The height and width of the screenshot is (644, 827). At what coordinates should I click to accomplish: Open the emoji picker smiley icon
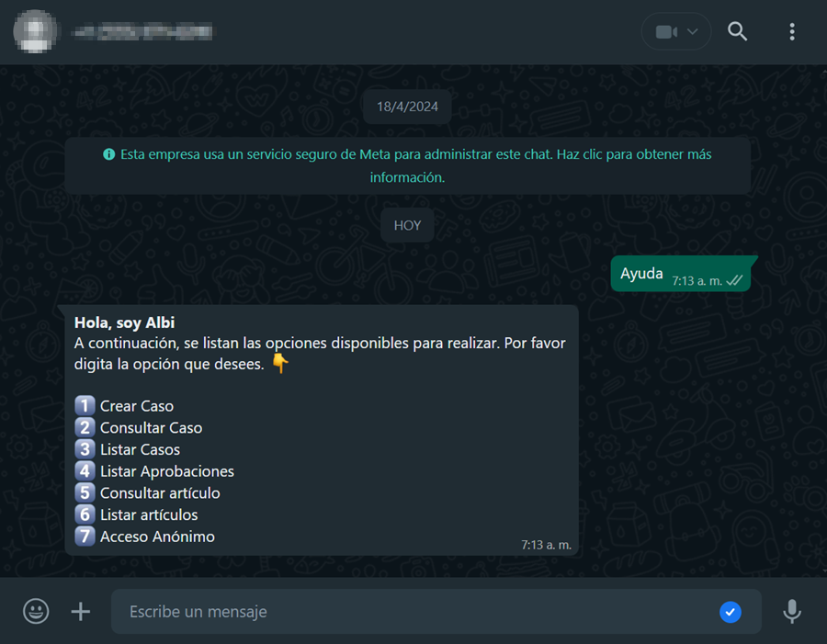tap(36, 611)
